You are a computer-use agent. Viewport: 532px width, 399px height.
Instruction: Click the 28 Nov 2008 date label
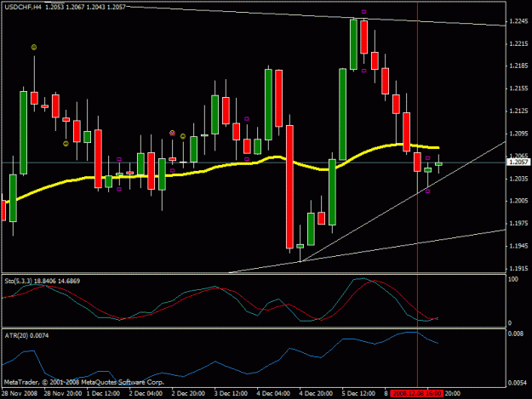[x=20, y=394]
